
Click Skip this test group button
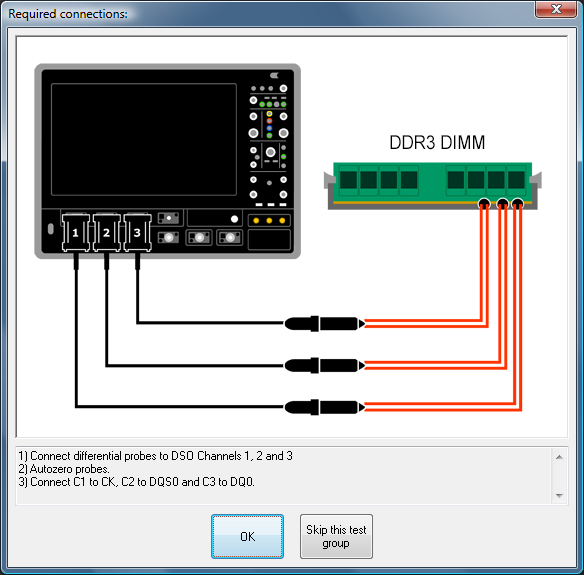(x=336, y=536)
